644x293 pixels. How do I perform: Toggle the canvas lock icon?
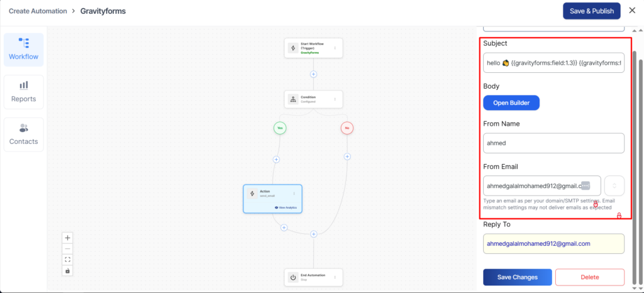tap(68, 270)
